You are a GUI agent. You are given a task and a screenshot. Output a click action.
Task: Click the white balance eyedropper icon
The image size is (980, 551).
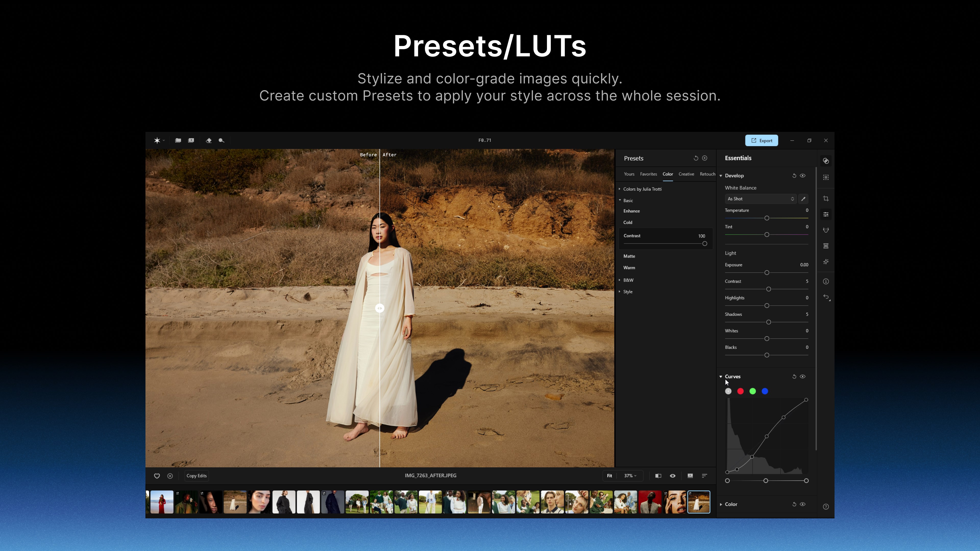[x=803, y=199]
